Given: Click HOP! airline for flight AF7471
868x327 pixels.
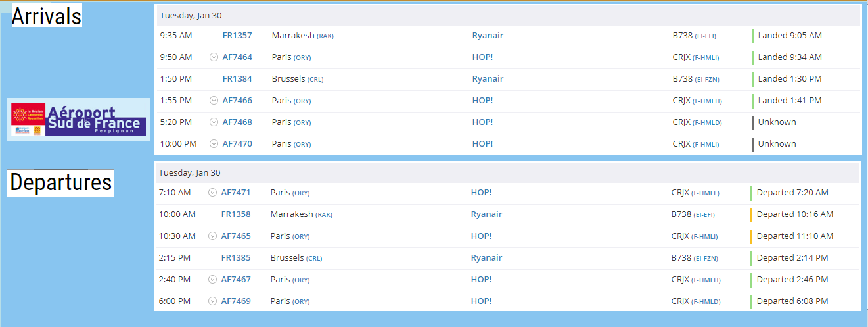Looking at the screenshot, I should tap(481, 193).
